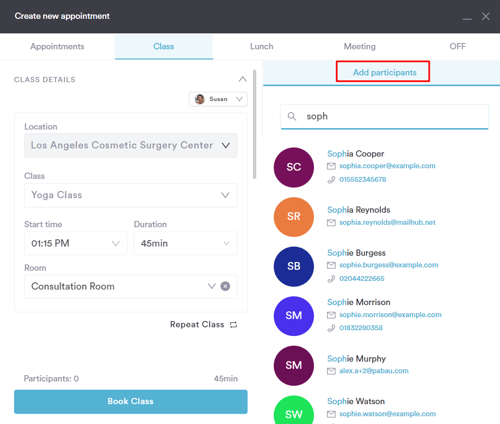Screen dimensions: 500x424
Task: Click the repeat icon next to Repeat Class
Action: pyautogui.click(x=233, y=325)
